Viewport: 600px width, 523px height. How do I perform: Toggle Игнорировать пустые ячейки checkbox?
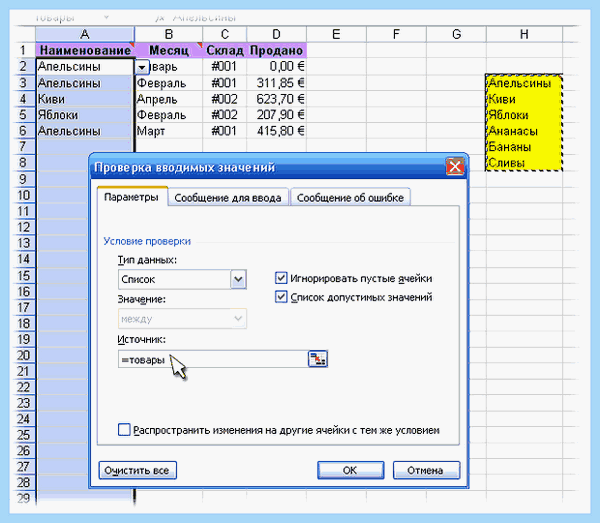click(281, 278)
